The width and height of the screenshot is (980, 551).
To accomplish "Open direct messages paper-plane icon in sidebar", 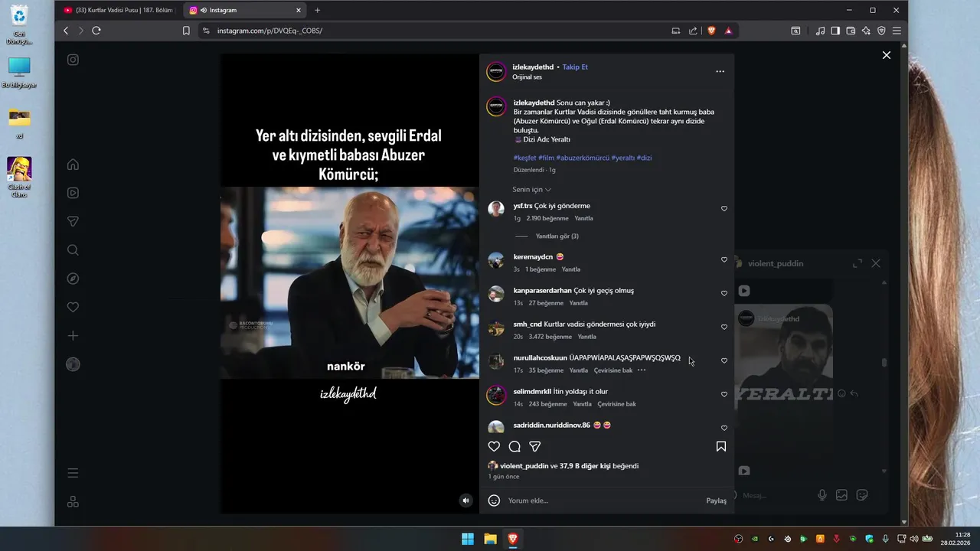I will tap(73, 221).
